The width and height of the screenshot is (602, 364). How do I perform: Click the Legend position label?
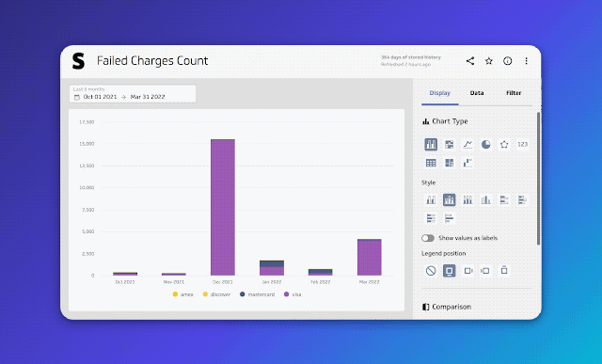(443, 253)
